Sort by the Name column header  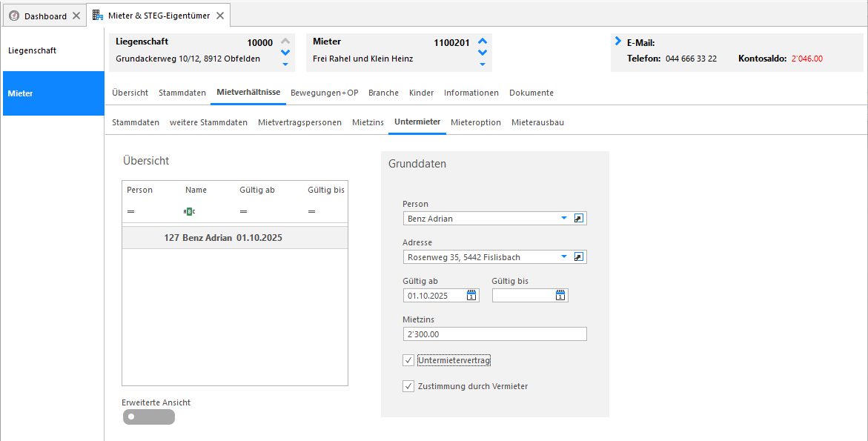coord(196,190)
